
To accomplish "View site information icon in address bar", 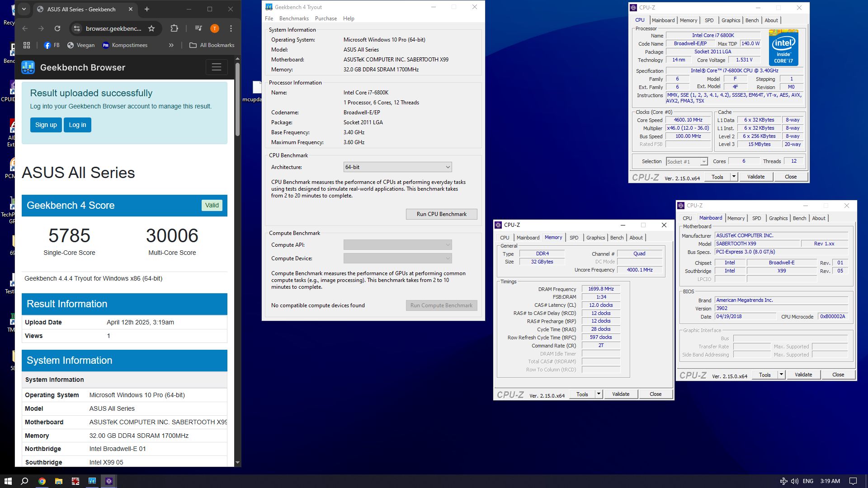I will point(77,28).
